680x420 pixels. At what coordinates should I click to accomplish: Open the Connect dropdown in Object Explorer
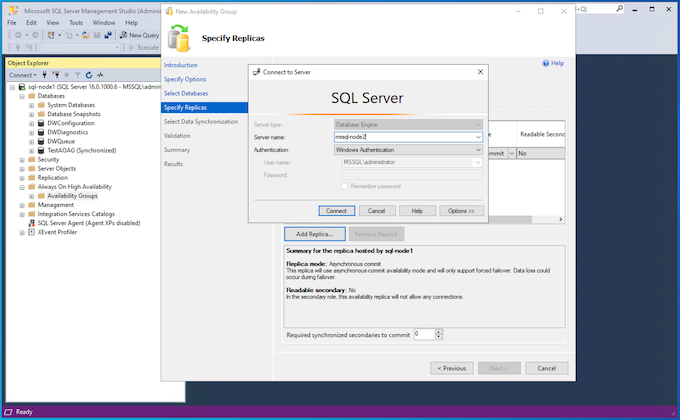[x=23, y=75]
